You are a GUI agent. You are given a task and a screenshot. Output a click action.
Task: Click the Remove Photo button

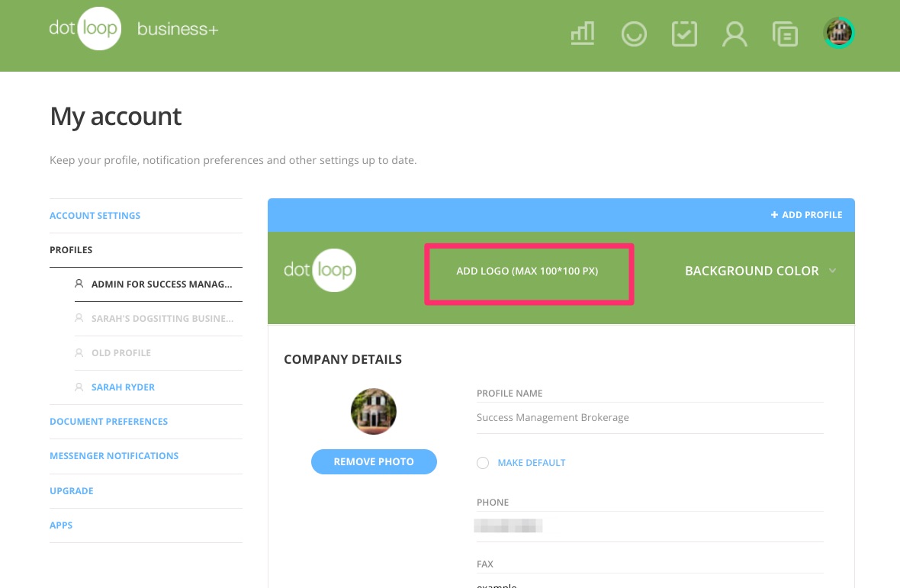pos(374,461)
